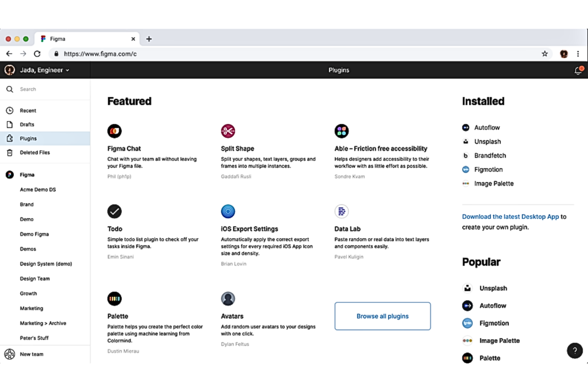This screenshot has height=392, width=588.
Task: Open the Design Team project
Action: point(35,279)
